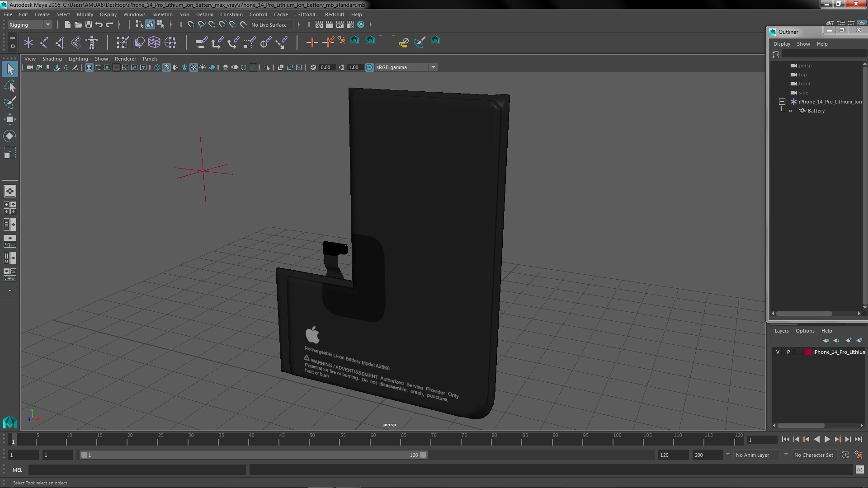Click the Deform menu in menu bar
This screenshot has width=868, height=488.
[204, 14]
